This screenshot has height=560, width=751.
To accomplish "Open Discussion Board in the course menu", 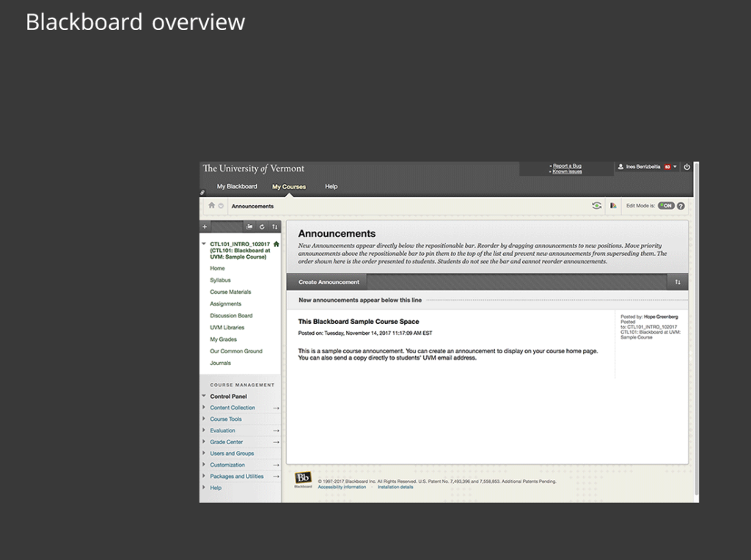I will (231, 315).
